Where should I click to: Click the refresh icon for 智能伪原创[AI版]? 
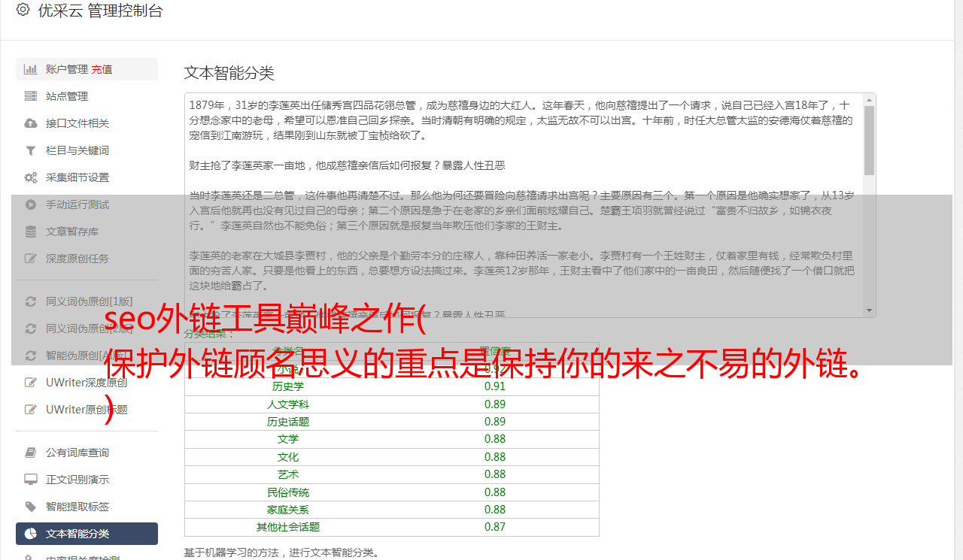(31, 356)
